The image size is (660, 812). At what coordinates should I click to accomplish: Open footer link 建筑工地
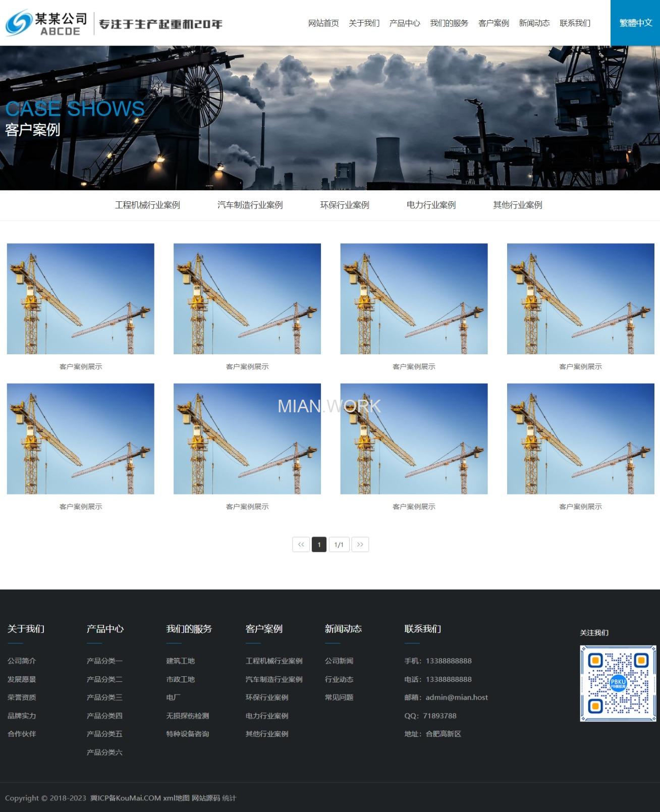(181, 661)
